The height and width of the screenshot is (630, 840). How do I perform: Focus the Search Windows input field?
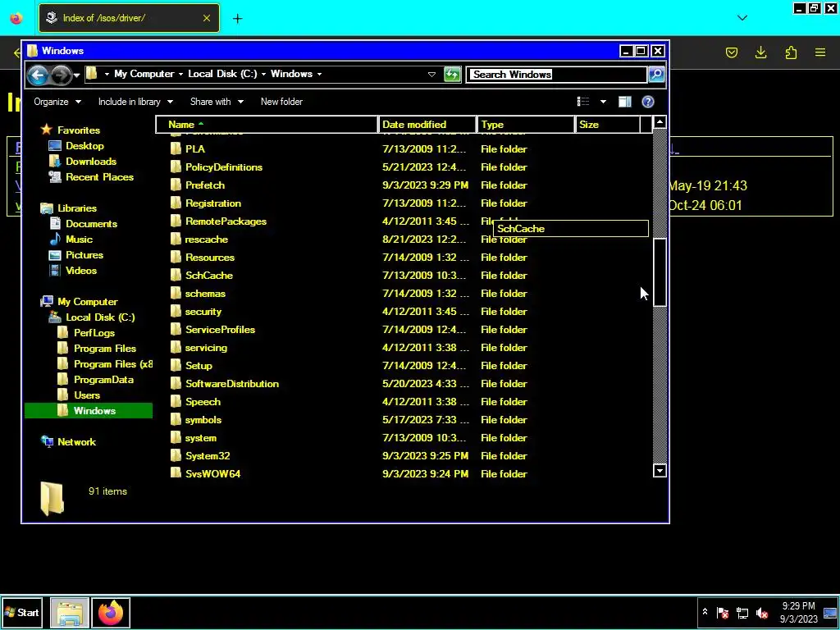point(557,75)
